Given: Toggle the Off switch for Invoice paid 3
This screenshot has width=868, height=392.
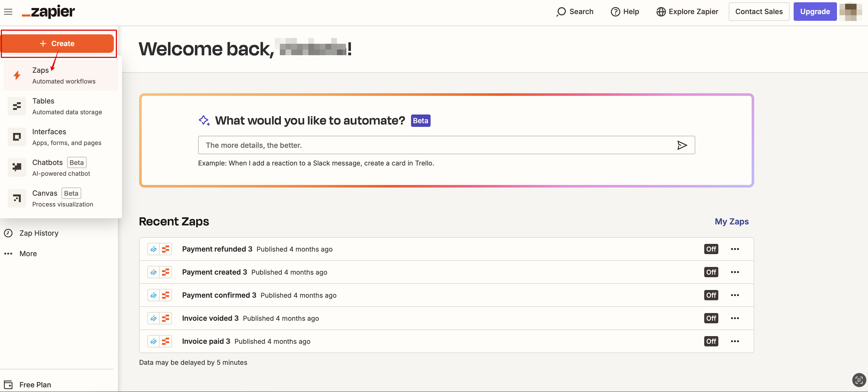Looking at the screenshot, I should (x=711, y=341).
